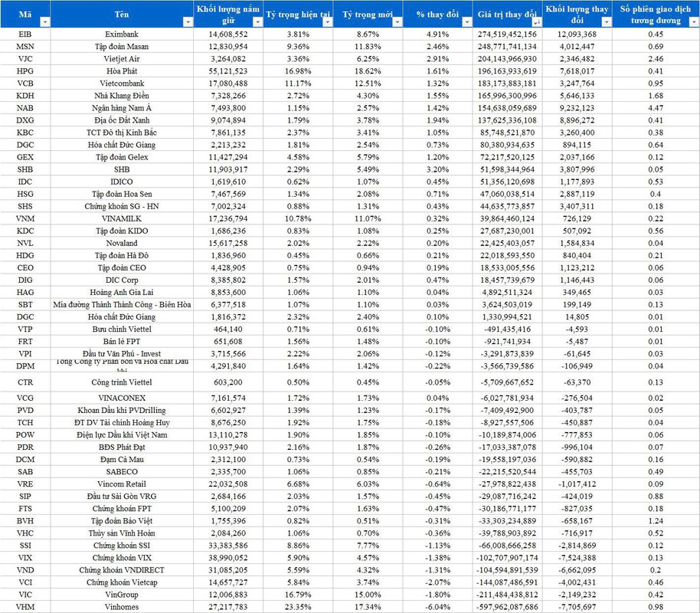700x613 pixels.
Task: Select the Tập đoàn CEO cell
Action: click(122, 267)
